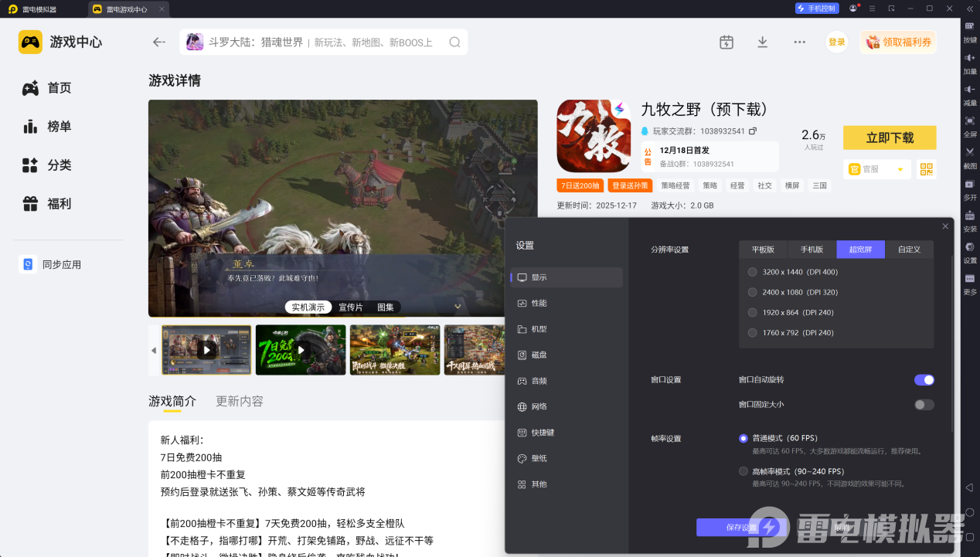Close the settings dialog

pos(945,226)
